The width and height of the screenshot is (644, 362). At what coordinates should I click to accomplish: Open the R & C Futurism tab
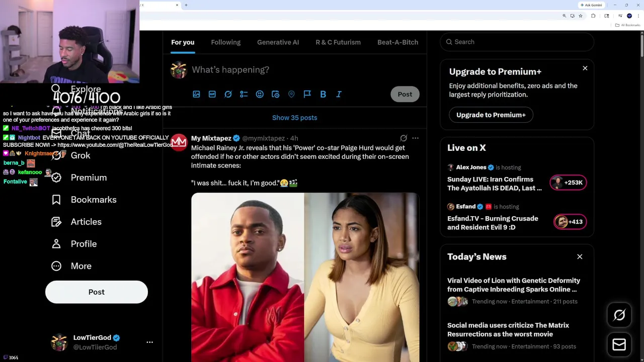click(x=338, y=42)
